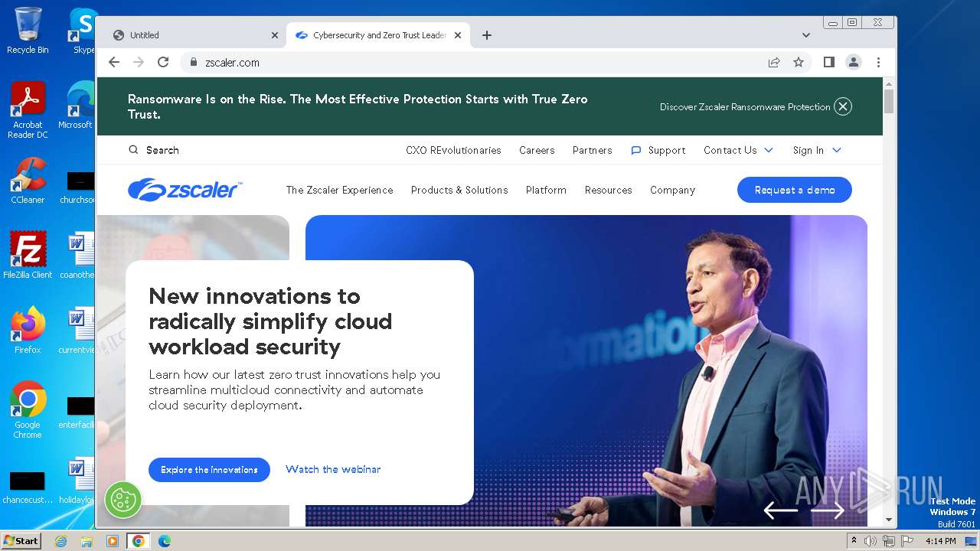Show hidden system tray icons
Screen dimensions: 980x551
point(854,540)
